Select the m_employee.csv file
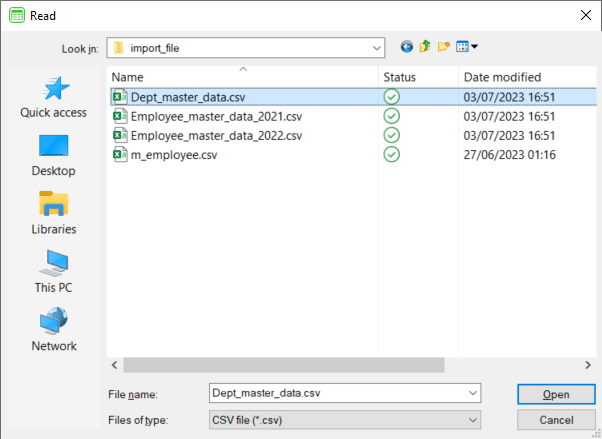Screen dimensions: 602x439 click(x=174, y=154)
